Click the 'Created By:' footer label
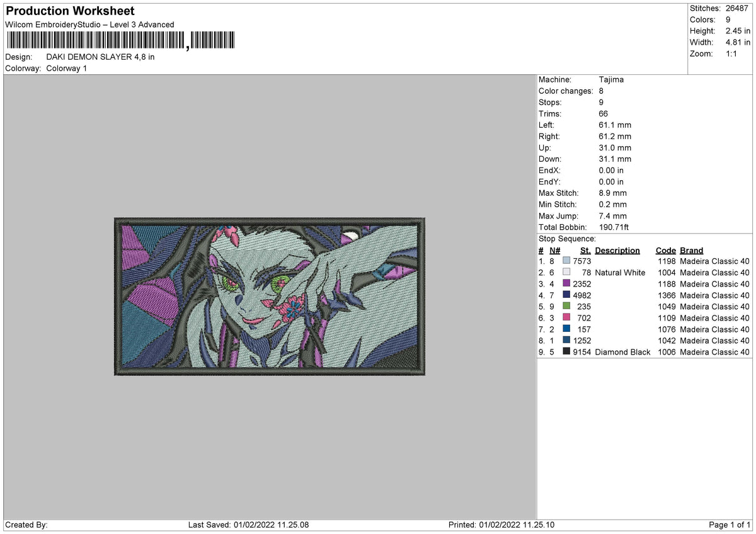The image size is (756, 534). tap(26, 525)
